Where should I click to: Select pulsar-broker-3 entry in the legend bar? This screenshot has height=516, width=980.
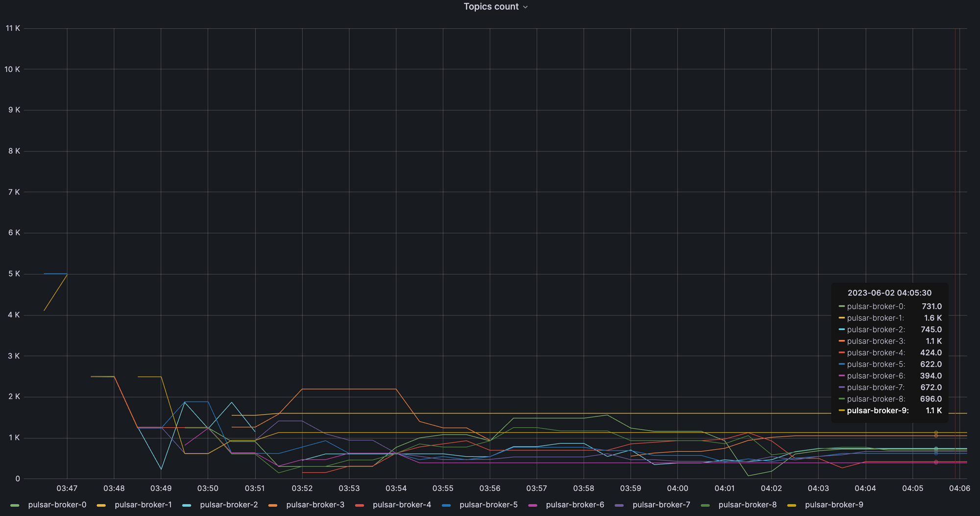315,505
